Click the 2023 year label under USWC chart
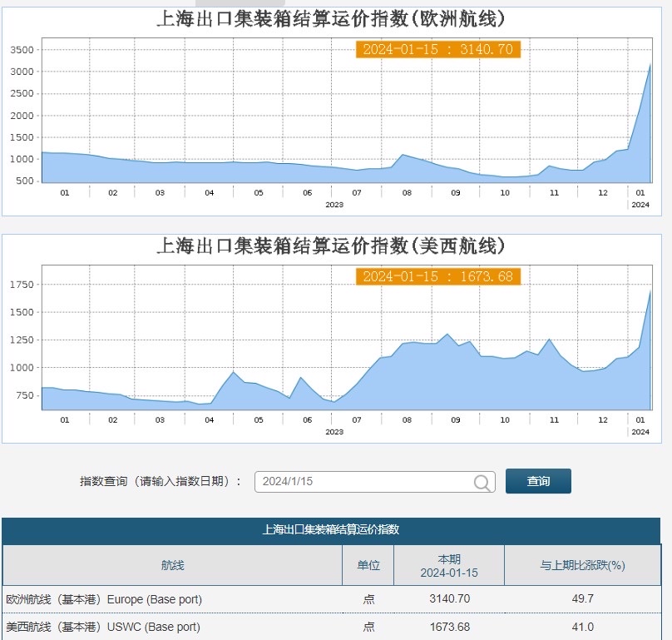 [x=334, y=432]
